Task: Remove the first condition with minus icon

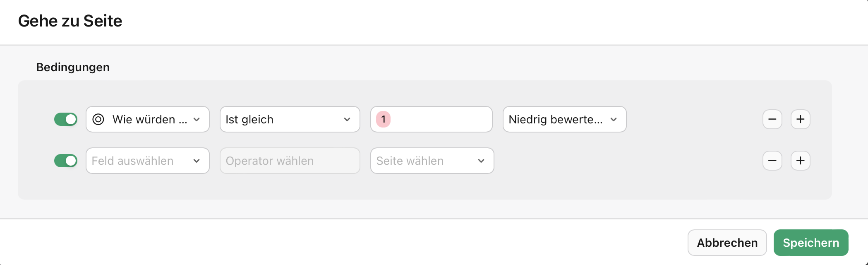Action: pos(772,119)
